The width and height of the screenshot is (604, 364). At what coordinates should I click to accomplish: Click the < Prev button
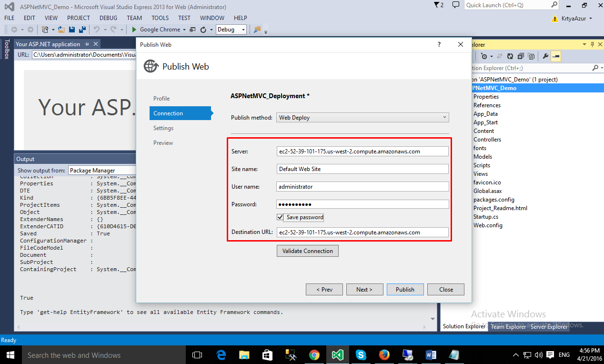[324, 289]
